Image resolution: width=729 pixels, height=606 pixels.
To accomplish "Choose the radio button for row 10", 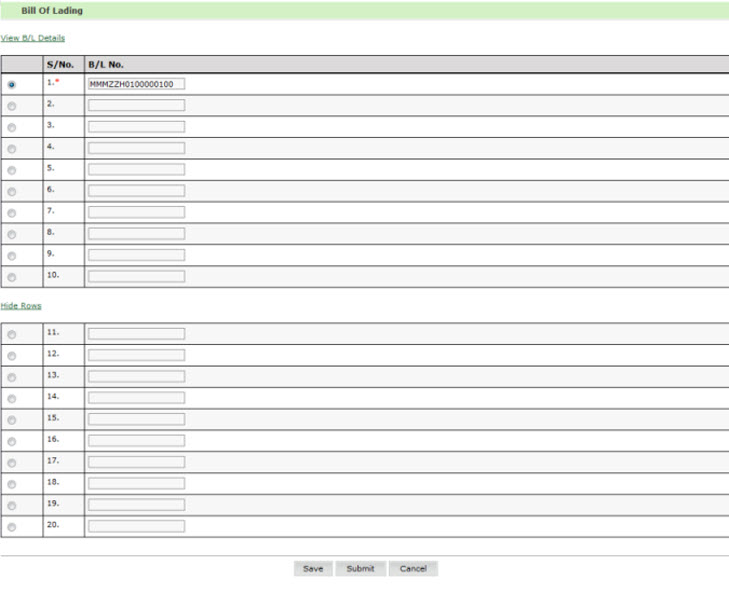I will pos(12,277).
